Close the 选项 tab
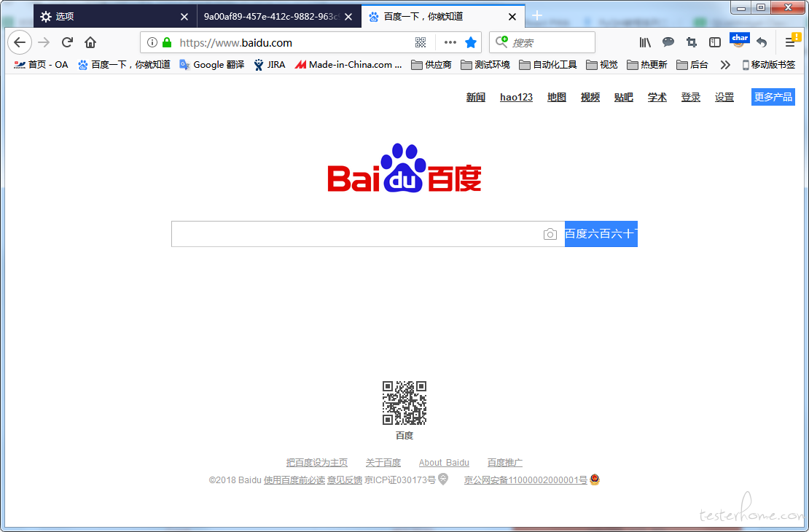The image size is (809, 532). coord(184,17)
